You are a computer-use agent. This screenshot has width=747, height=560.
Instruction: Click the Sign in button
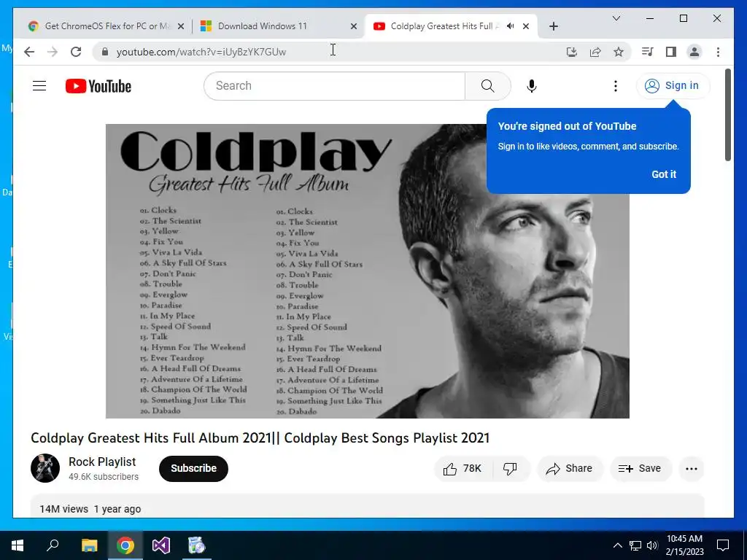coord(673,86)
